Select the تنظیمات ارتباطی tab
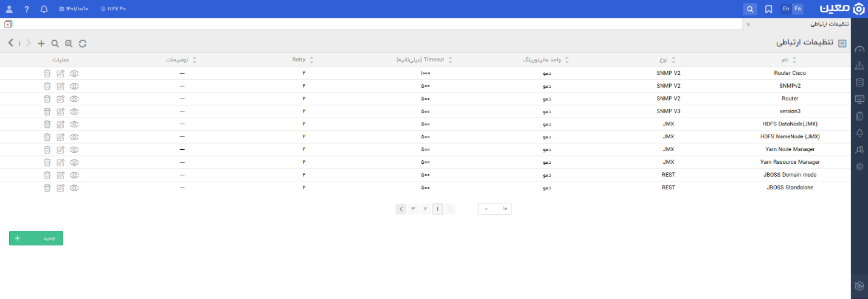868x299 pixels. (x=830, y=24)
